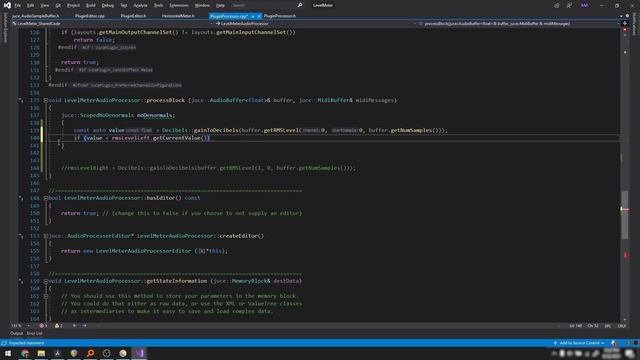640x360 pixels.
Task: Click the noDenormals identifier on line 137
Action: coord(154,116)
